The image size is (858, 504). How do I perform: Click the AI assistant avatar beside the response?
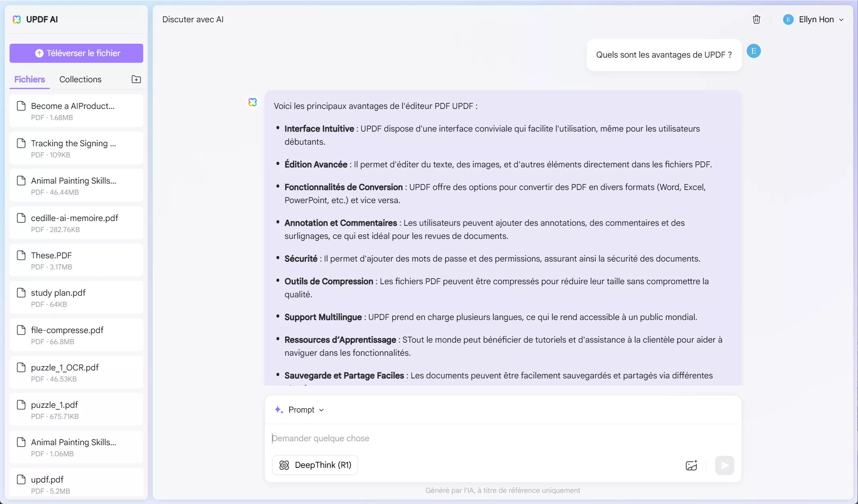pos(253,102)
